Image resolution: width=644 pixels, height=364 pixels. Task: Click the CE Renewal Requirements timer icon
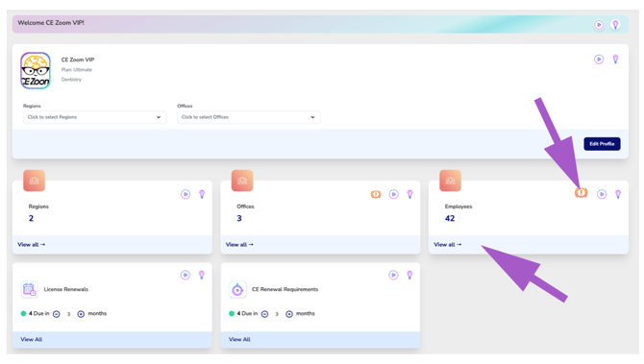[237, 290]
